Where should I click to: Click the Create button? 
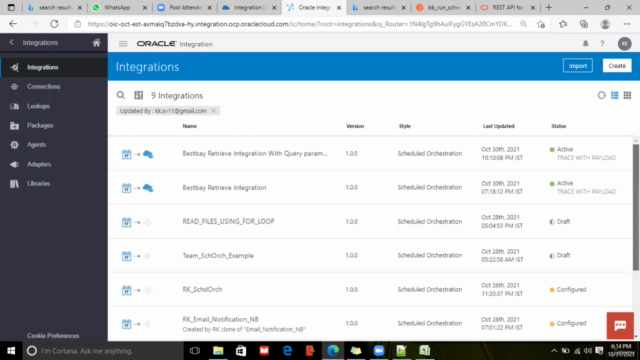tap(617, 66)
